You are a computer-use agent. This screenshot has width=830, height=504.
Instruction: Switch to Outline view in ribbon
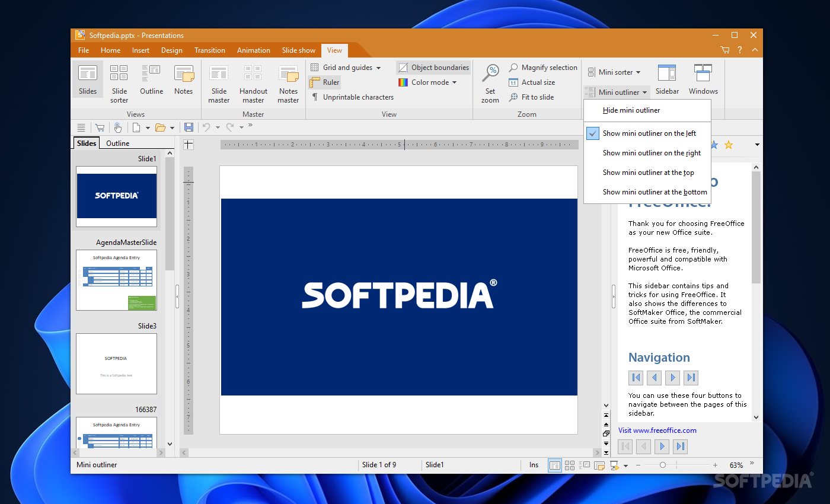tap(151, 81)
